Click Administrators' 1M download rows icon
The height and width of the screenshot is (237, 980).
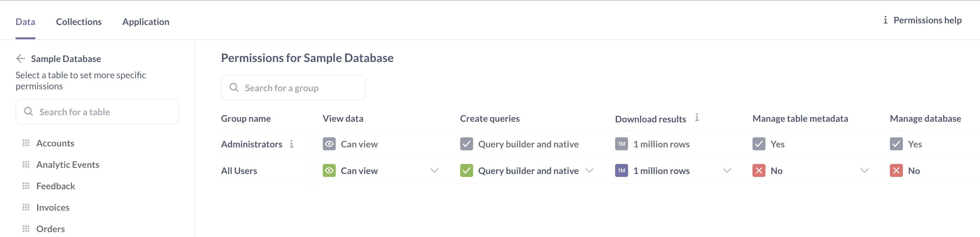pos(621,143)
